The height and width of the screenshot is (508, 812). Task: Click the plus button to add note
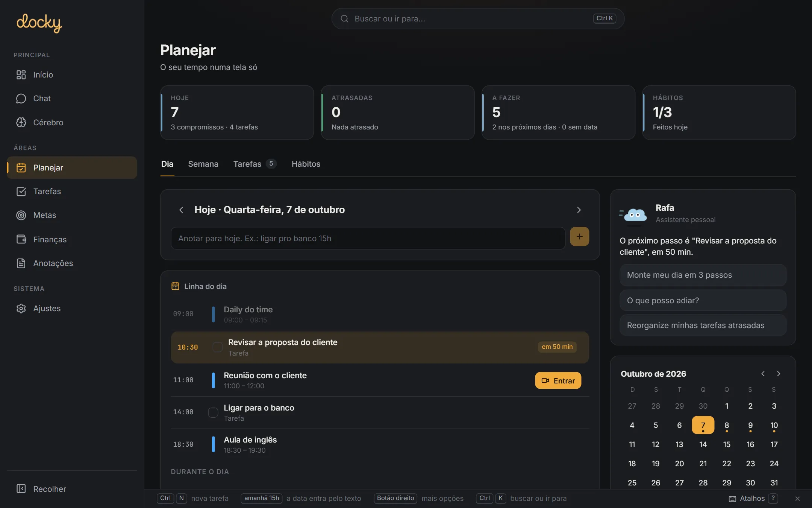tap(579, 237)
